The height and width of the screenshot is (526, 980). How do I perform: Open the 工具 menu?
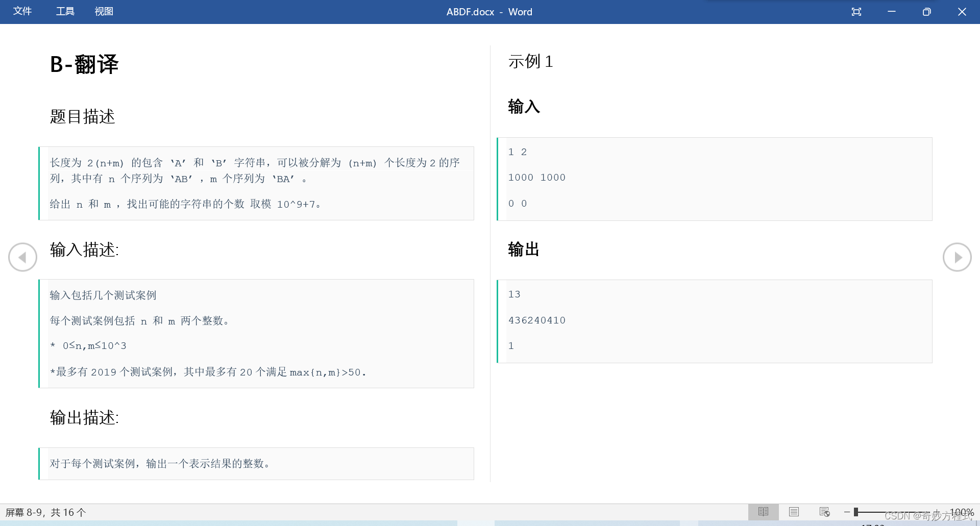(65, 11)
